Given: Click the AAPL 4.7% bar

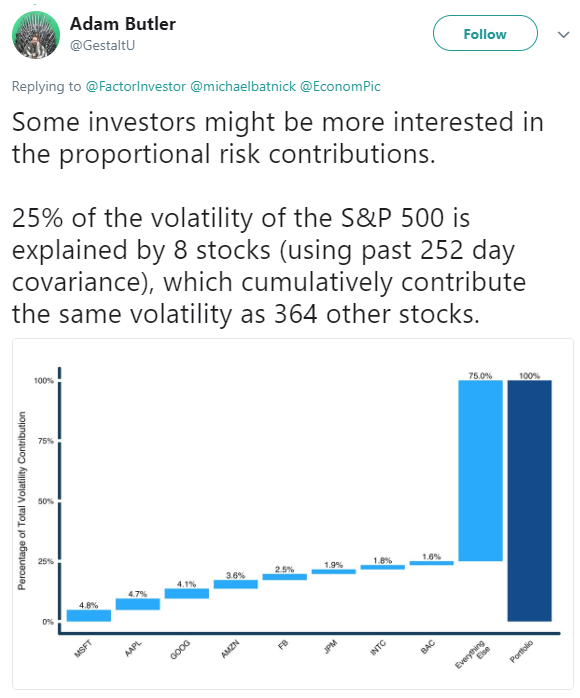Looking at the screenshot, I should tap(138, 604).
